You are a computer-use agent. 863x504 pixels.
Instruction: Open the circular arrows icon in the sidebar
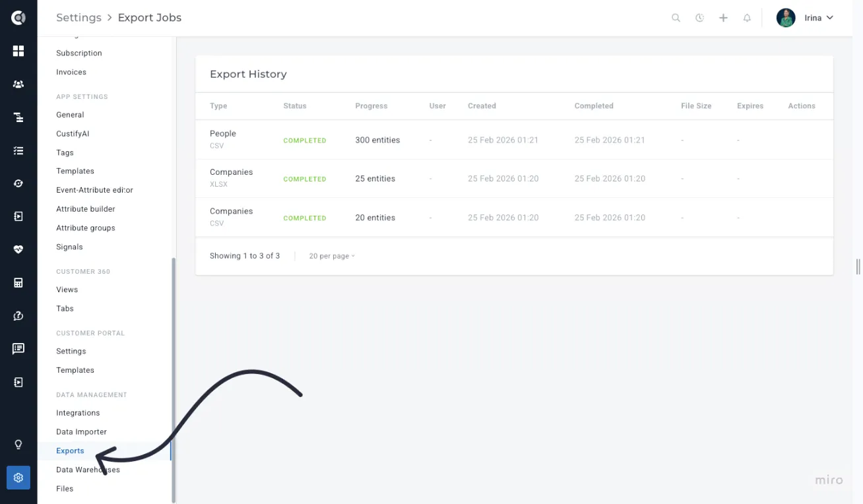18,183
